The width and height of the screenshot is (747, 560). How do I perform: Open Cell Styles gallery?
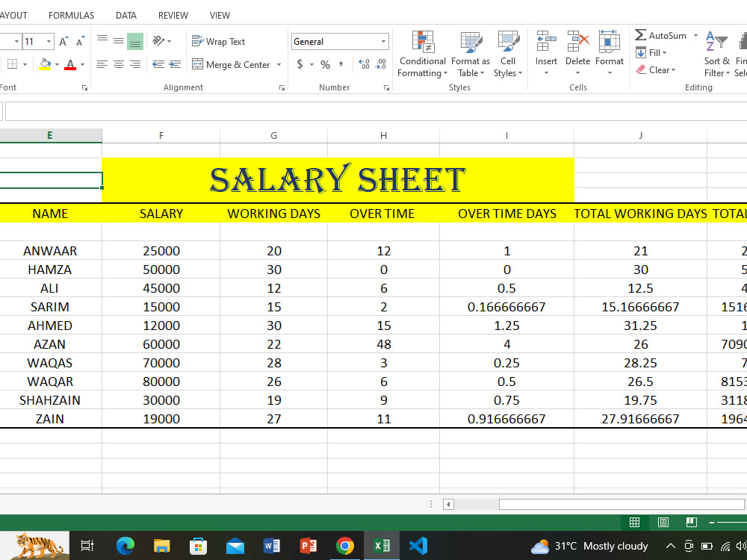click(508, 54)
